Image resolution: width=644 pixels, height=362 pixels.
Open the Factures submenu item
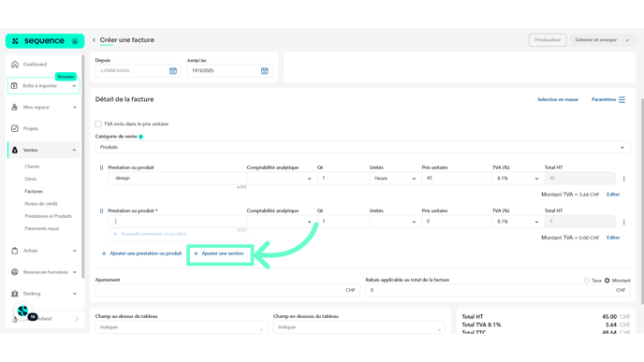[34, 191]
